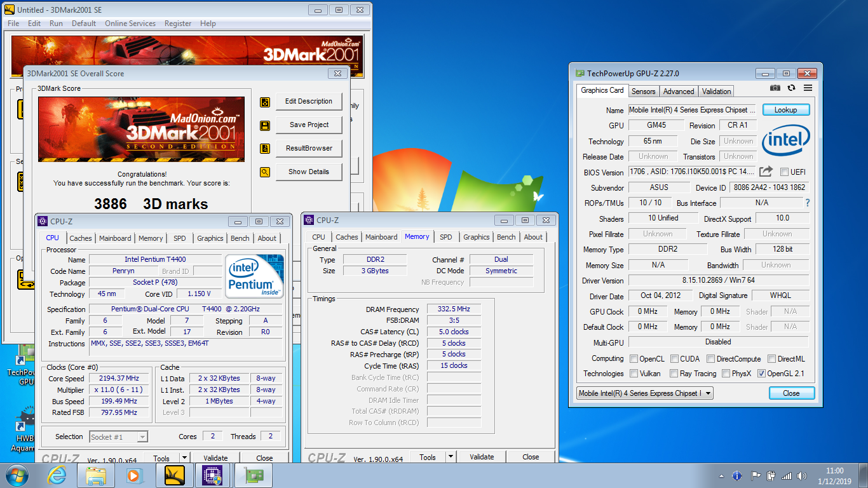Open Windows Explorer from the taskbar

[96, 475]
